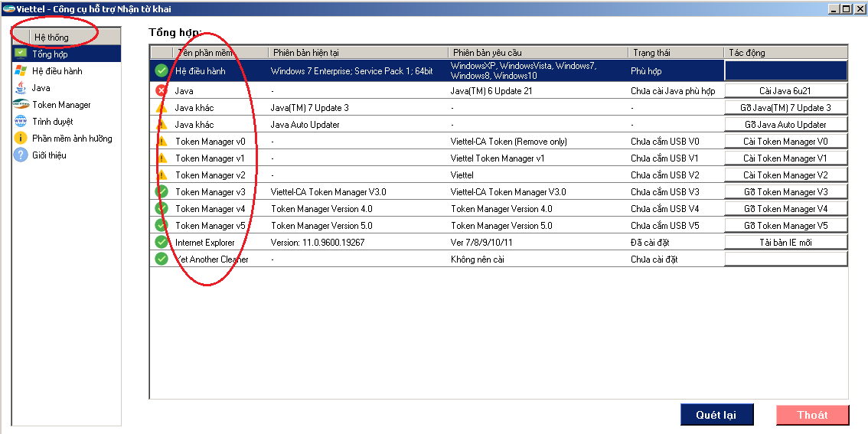Click the Tác động column header
This screenshot has height=434, width=868.
(785, 53)
